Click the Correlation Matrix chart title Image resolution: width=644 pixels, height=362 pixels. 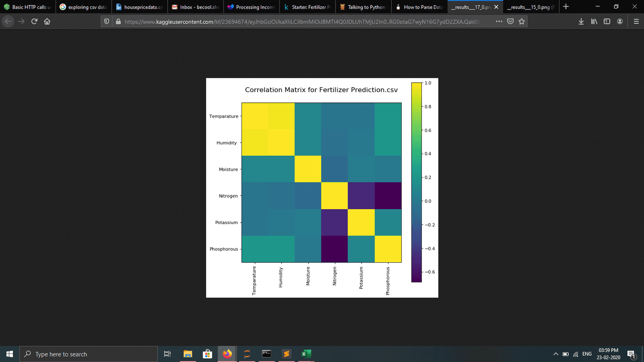pyautogui.click(x=321, y=90)
